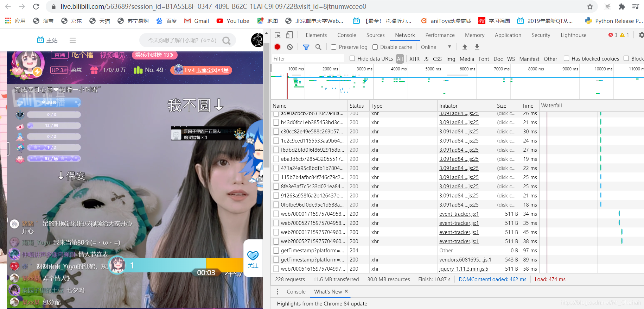The image size is (644, 309).
Task: Sort by the Waterfall column header
Action: click(592, 106)
